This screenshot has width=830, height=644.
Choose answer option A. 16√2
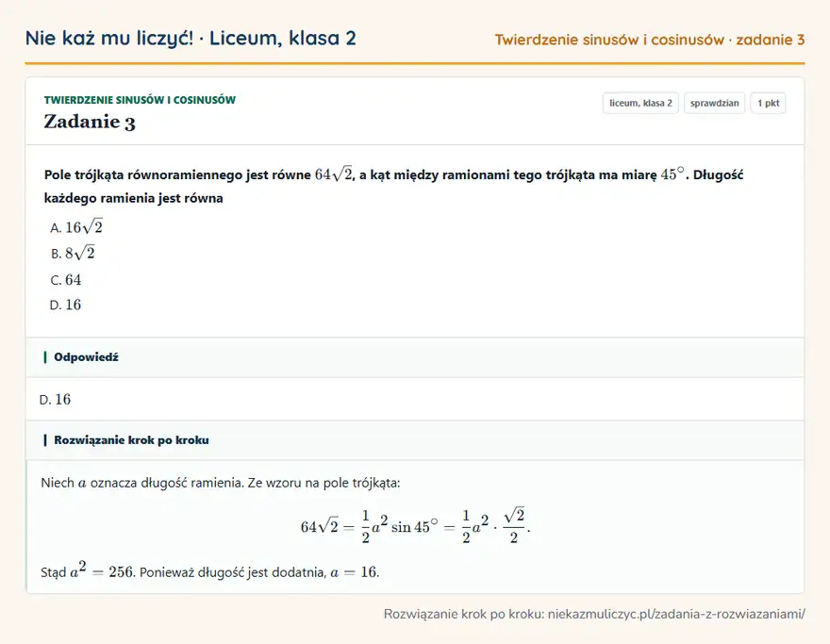76,227
